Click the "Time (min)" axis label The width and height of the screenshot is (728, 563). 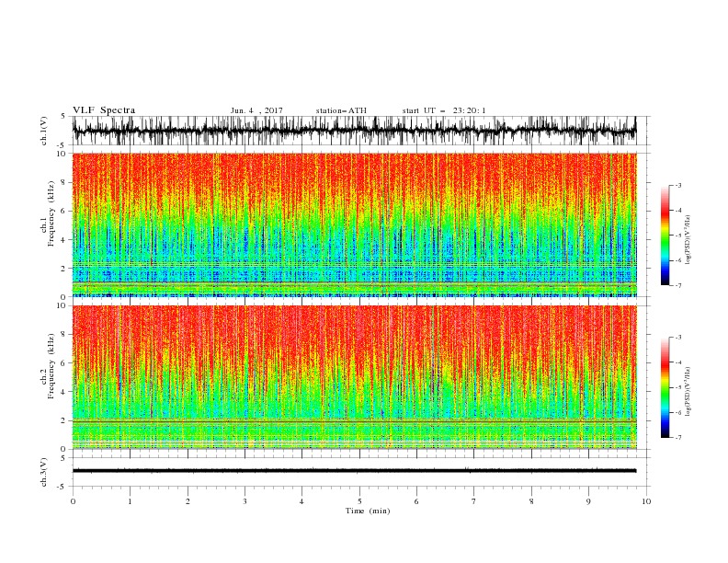point(368,511)
